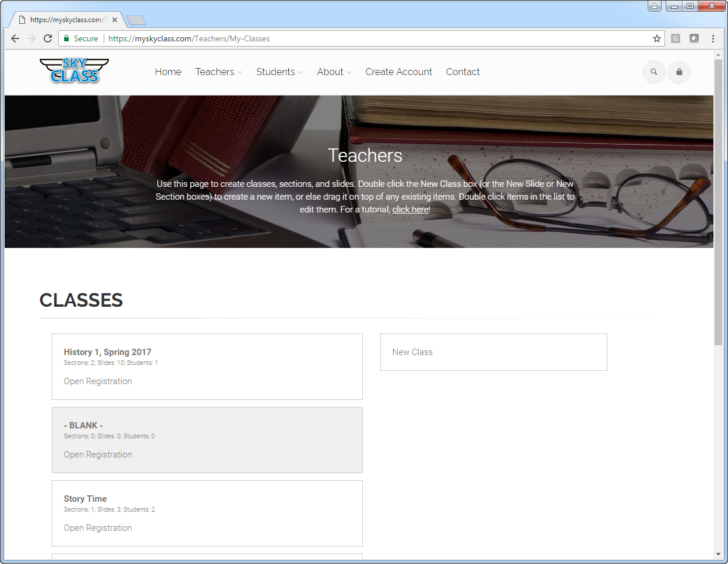Screen dimensions: 728x564
Task: Open Chrome's three-dot menu
Action: coord(713,38)
